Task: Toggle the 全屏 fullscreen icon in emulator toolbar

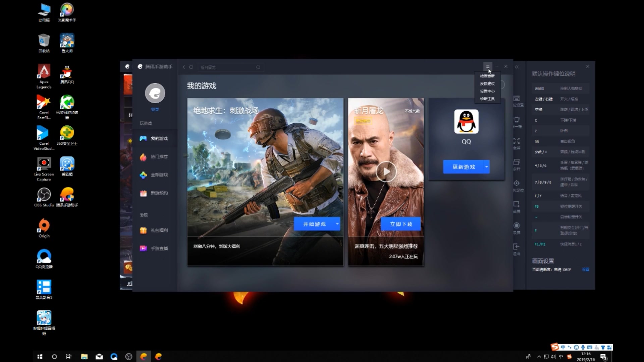Action: click(x=517, y=141)
